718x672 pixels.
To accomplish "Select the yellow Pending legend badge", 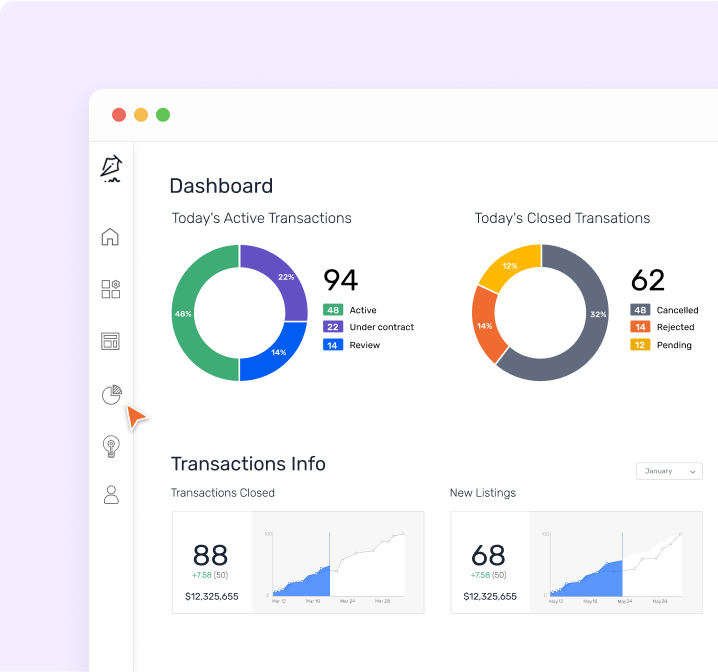I will (x=640, y=345).
